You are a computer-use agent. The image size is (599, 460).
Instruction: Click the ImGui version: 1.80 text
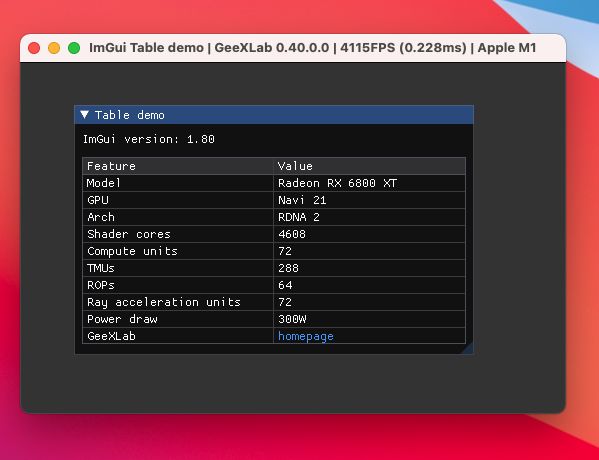(149, 139)
